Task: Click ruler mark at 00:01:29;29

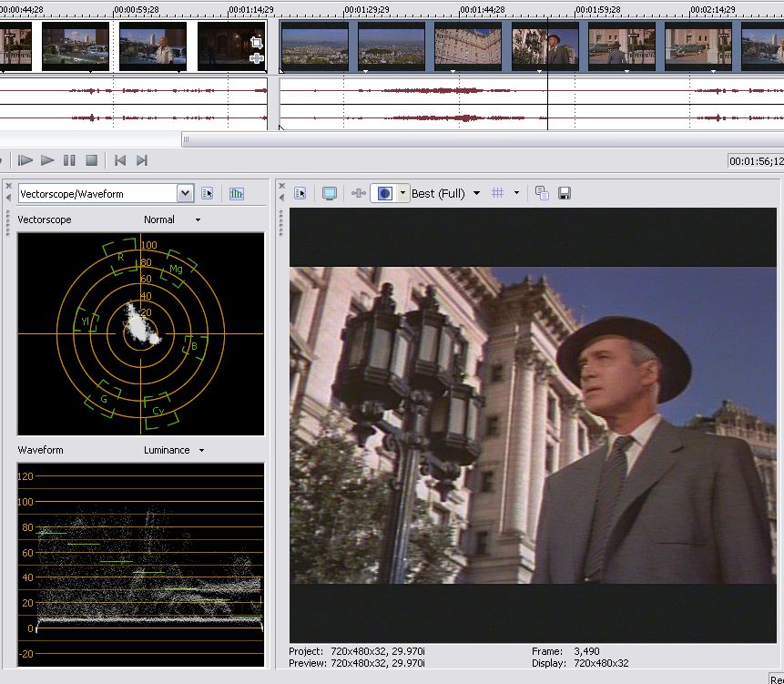Action: (367, 9)
